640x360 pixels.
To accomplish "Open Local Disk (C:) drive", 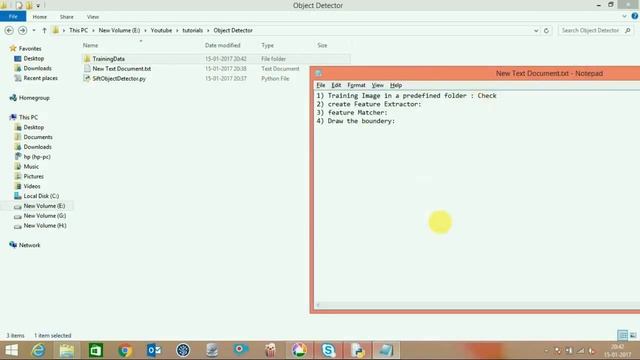I will (41, 196).
